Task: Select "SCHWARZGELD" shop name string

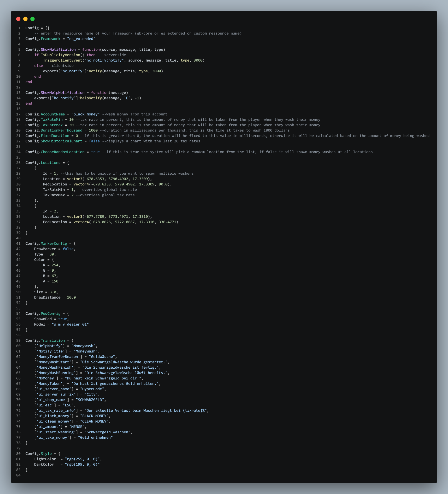Action: [x=90, y=400]
